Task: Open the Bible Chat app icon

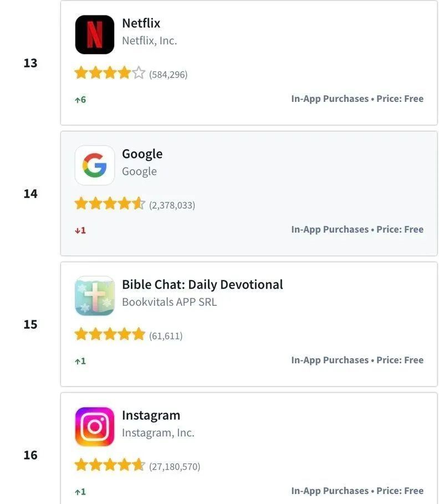Action: pos(95,296)
